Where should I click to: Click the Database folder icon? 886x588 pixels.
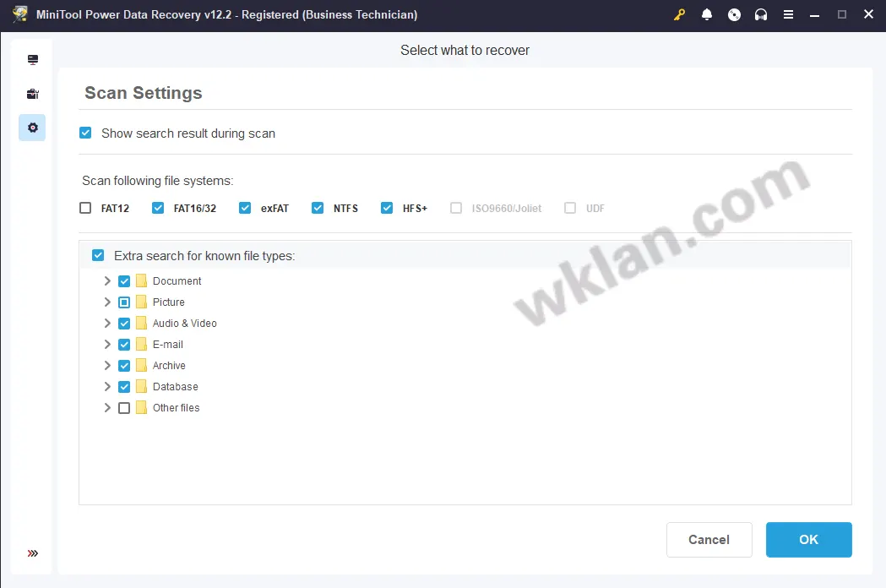point(141,387)
